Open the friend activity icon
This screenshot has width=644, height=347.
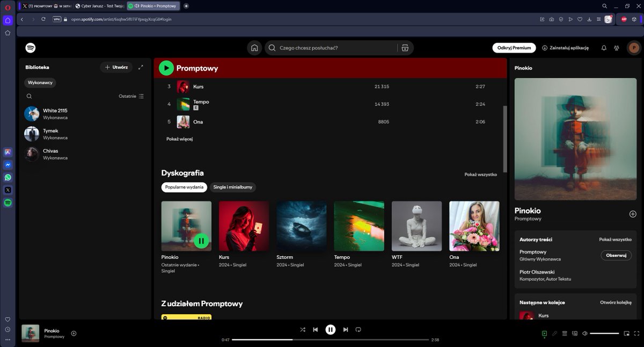coord(617,48)
